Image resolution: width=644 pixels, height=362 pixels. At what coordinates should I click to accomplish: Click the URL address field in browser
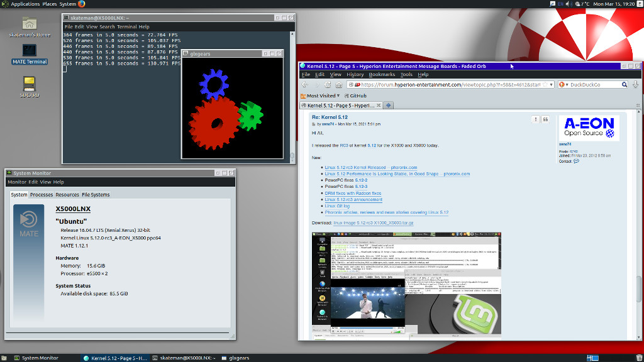450,85
